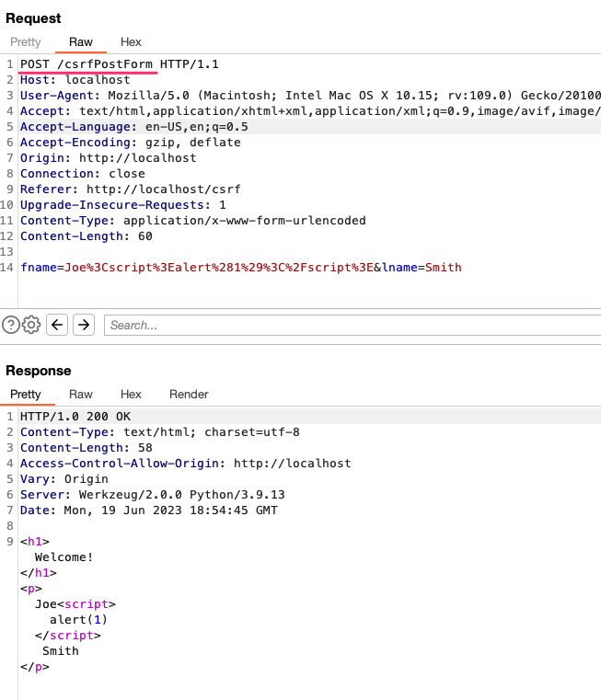Click the lname=Smith parameter
Image resolution: width=601 pixels, height=700 pixels.
pos(422,268)
